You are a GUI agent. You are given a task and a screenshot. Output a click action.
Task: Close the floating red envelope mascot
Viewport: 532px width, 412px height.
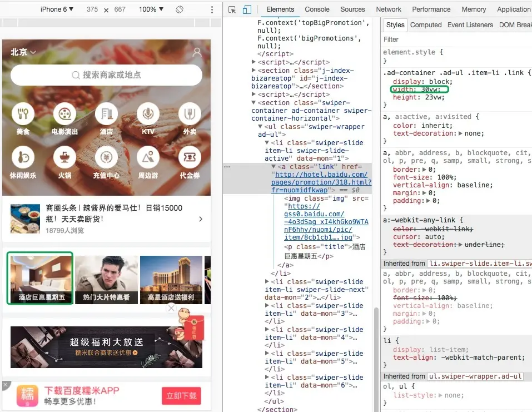point(171,308)
